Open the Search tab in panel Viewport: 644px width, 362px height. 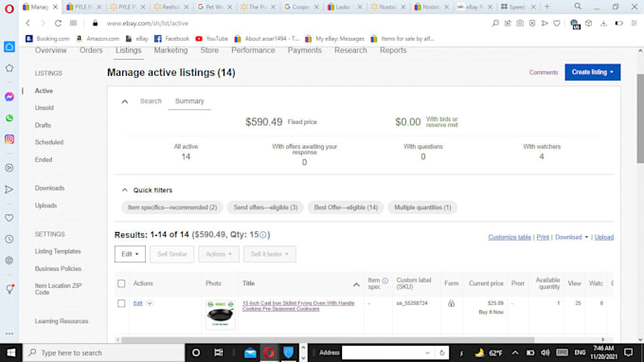point(151,101)
